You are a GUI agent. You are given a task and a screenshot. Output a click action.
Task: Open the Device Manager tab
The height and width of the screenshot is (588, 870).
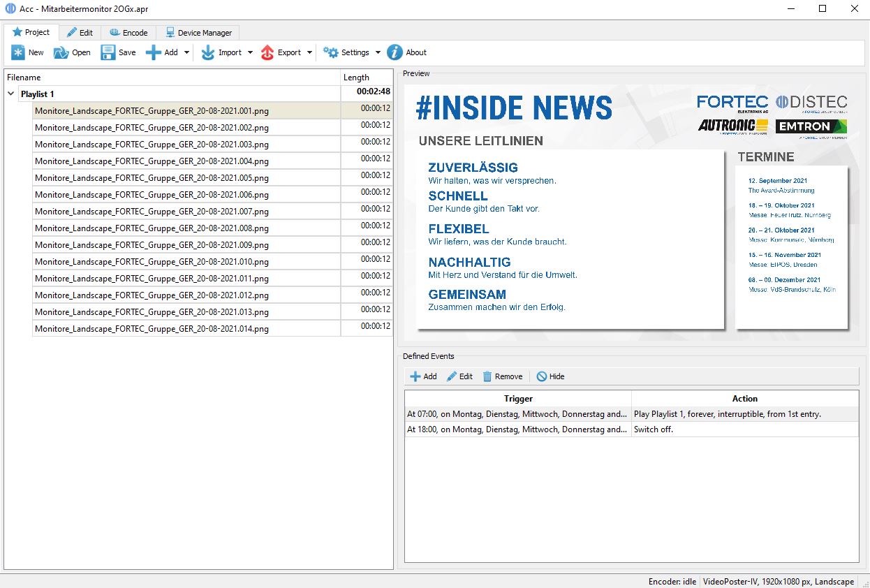click(198, 33)
